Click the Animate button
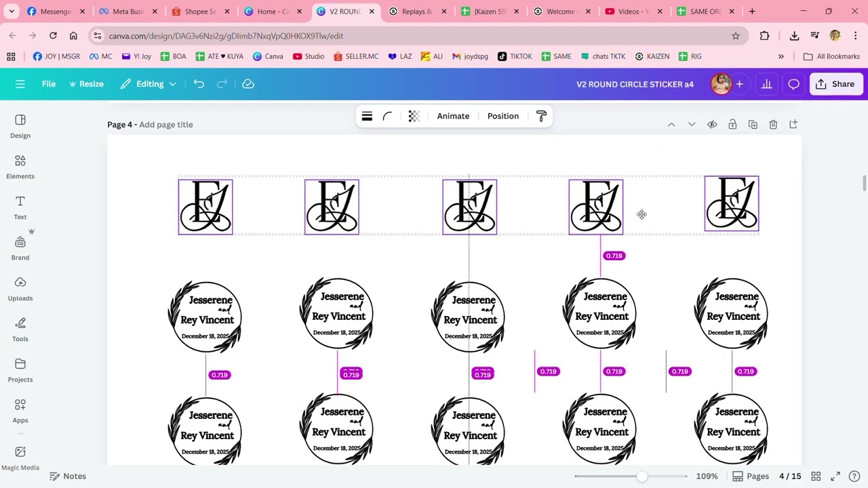Screen dimensions: 868x488 (x=453, y=116)
